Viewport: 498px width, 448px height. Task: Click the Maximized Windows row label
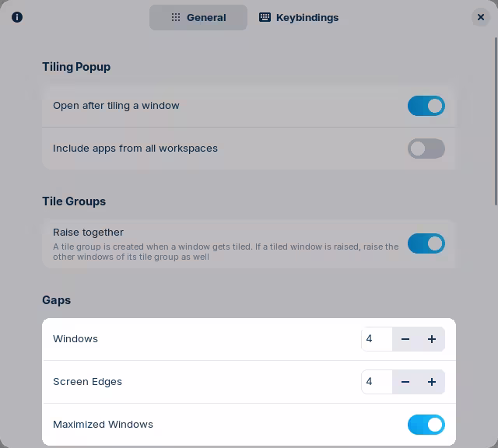(103, 425)
